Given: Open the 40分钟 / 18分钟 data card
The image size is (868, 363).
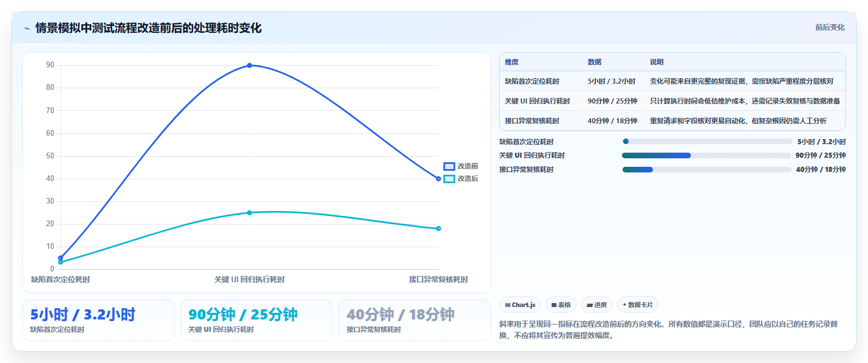Looking at the screenshot, I should (415, 320).
